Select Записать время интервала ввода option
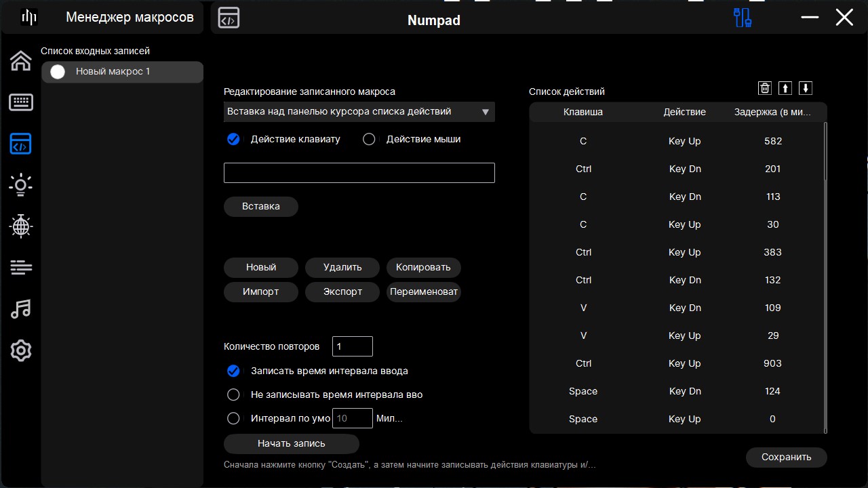Screen dimensions: 868x488 click(233, 371)
